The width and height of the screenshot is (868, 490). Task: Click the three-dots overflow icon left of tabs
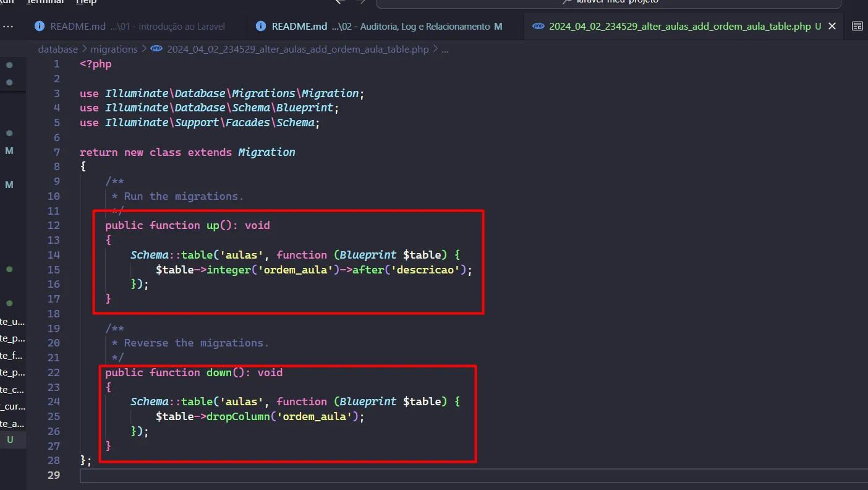coord(9,26)
